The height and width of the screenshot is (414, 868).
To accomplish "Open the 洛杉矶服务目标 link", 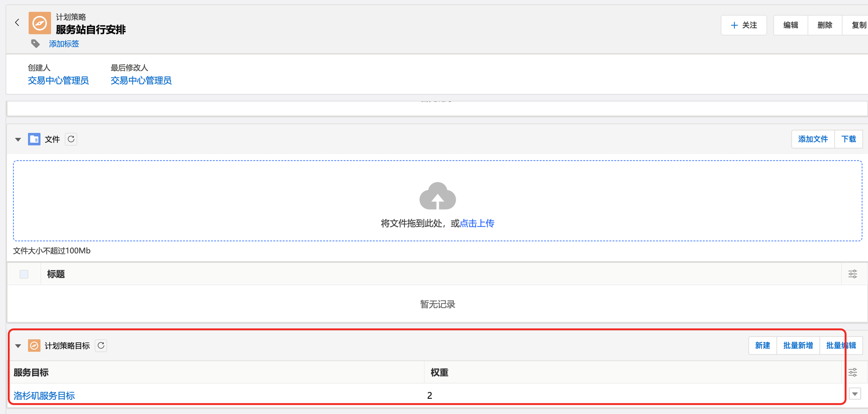I will tap(44, 395).
